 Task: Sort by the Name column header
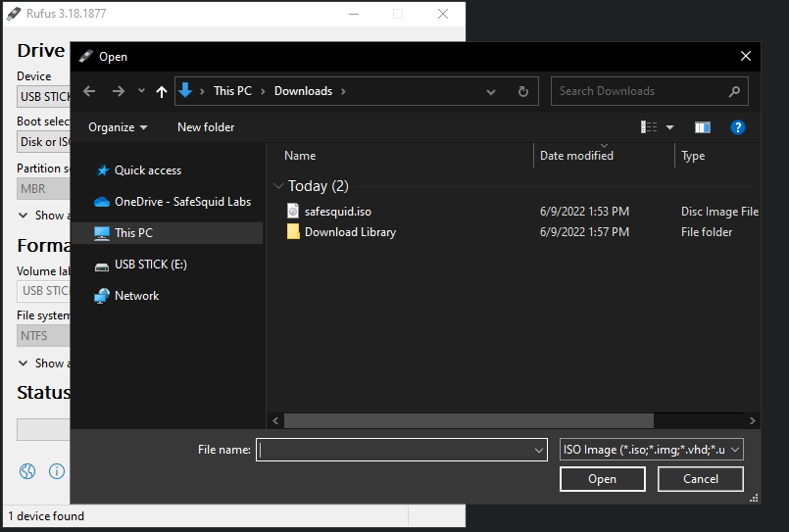(300, 156)
